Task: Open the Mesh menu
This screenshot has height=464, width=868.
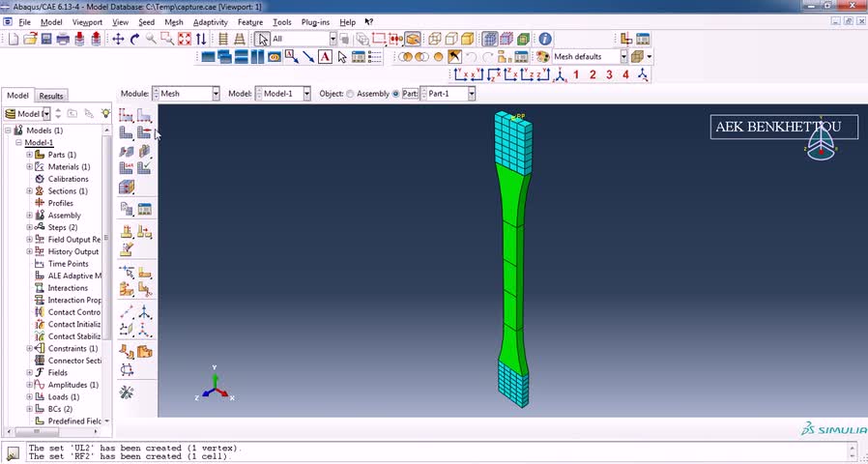Action: tap(174, 22)
